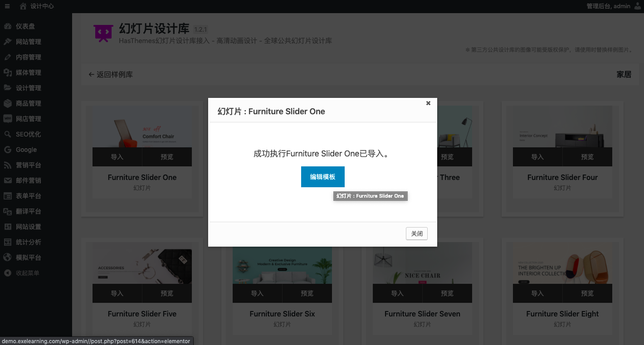Click the 模拟平台 globe icon

click(8, 258)
